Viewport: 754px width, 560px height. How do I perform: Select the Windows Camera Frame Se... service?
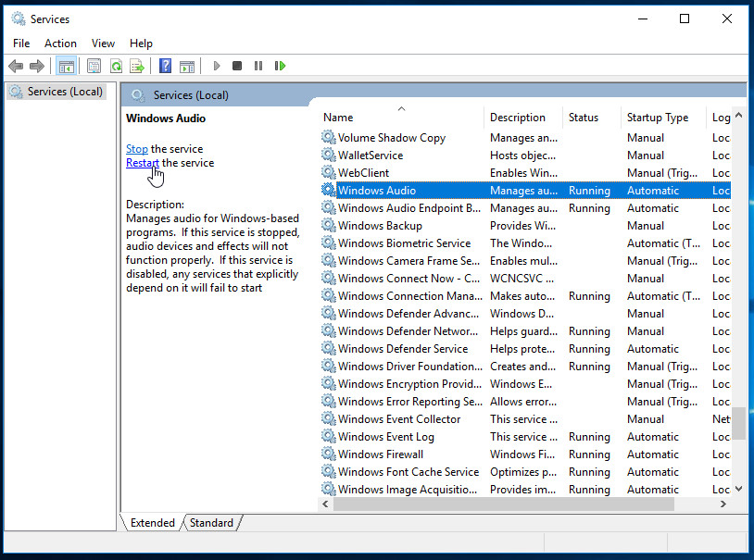[525, 260]
